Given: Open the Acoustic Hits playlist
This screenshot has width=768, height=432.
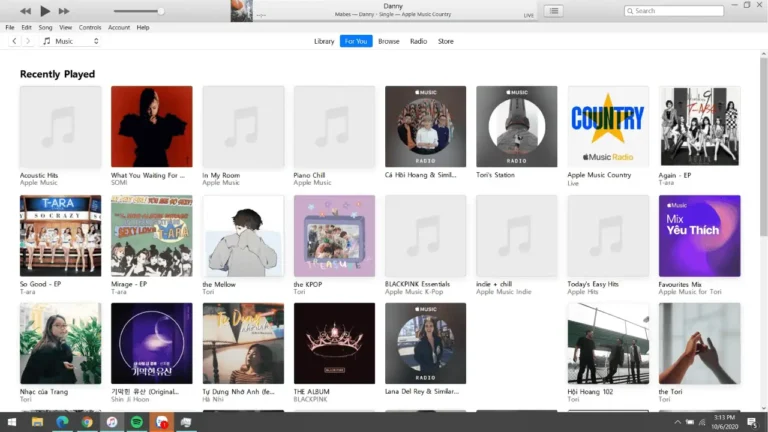Looking at the screenshot, I should tap(61, 126).
